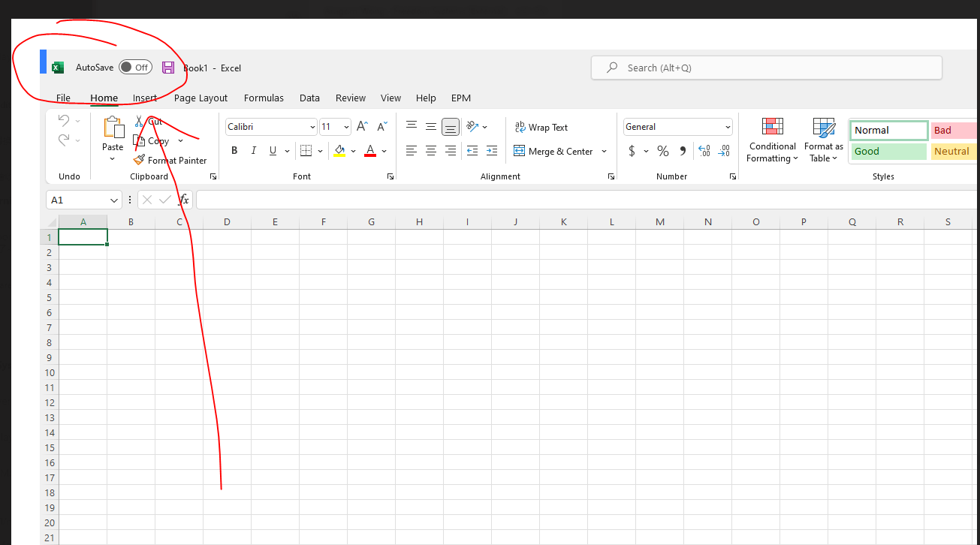Switch to the Formulas tab
Image resolution: width=980 pixels, height=545 pixels.
point(264,98)
